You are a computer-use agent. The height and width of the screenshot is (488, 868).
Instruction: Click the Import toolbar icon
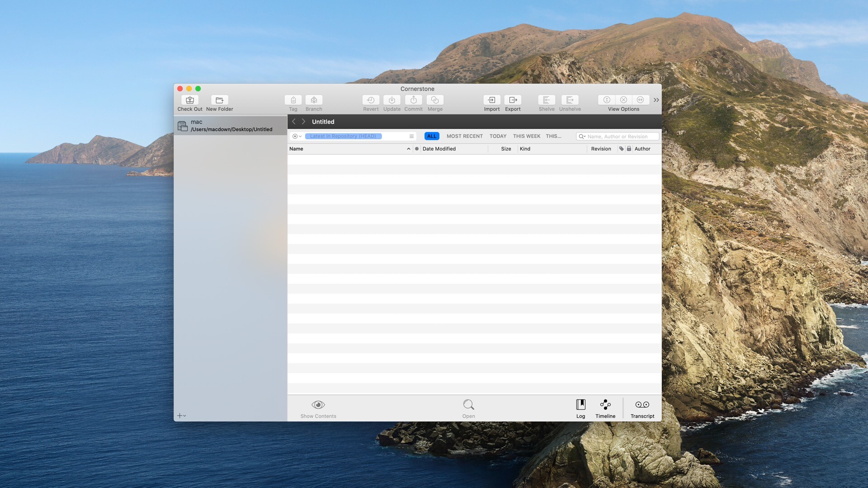point(492,100)
